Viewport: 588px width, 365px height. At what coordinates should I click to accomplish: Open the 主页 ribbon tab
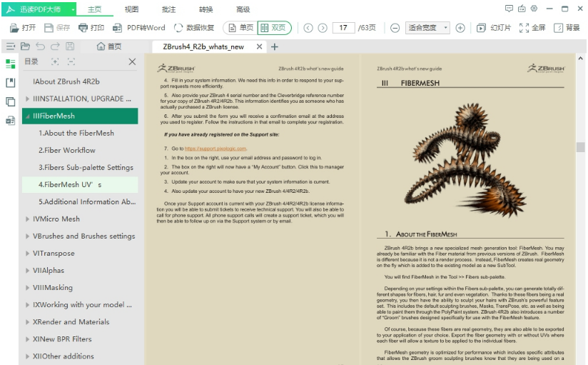[x=94, y=9]
